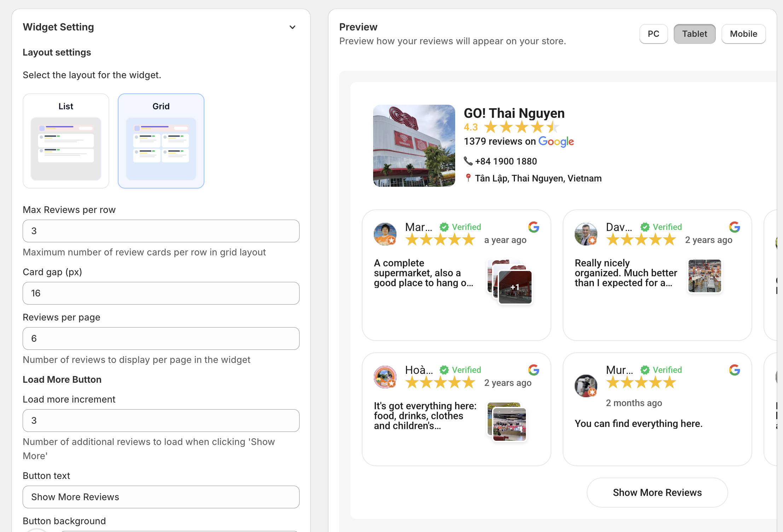Image resolution: width=783 pixels, height=532 pixels.
Task: Click Google icon on Mar... review card
Action: tap(533, 227)
